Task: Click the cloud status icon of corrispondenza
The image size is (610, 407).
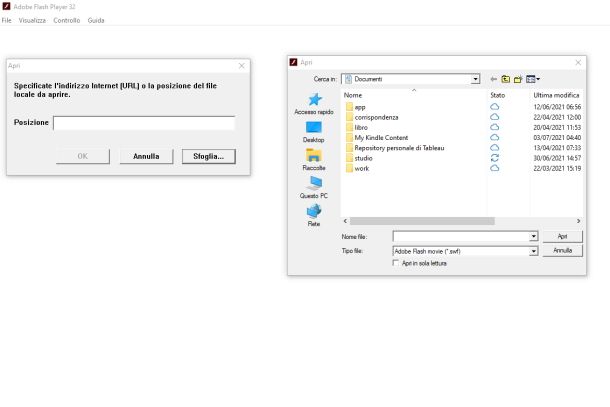Action: tap(494, 117)
